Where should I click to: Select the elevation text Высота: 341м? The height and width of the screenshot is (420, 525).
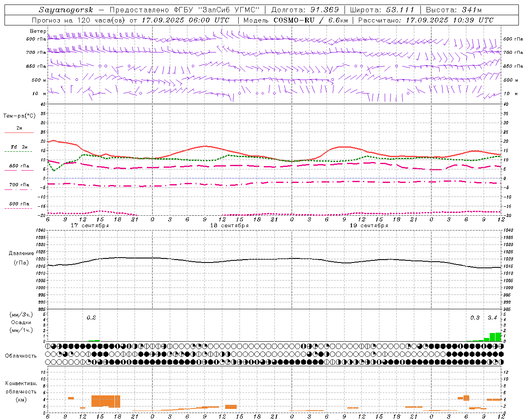click(x=453, y=10)
